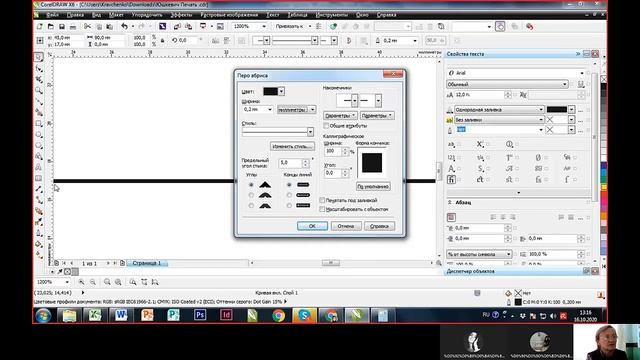This screenshot has height=360, width=640.
Task: Click the Import icon in standard toolbar
Action: click(x=177, y=27)
